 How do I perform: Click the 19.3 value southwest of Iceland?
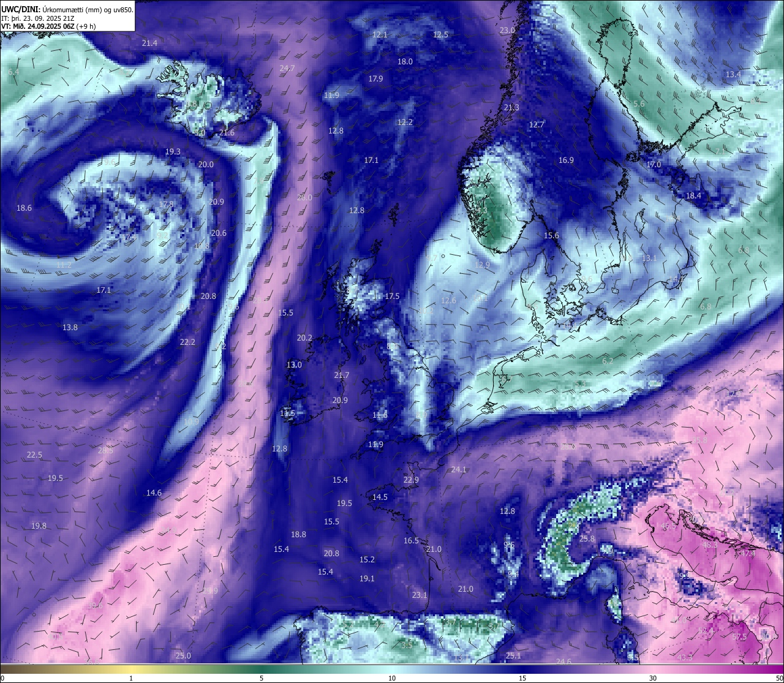[x=173, y=151]
